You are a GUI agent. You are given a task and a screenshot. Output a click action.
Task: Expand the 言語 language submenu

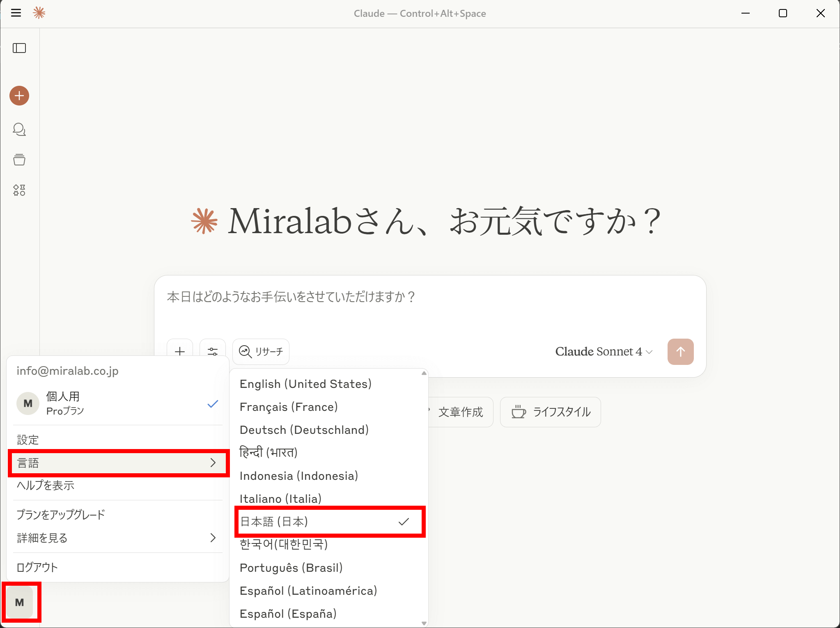117,463
